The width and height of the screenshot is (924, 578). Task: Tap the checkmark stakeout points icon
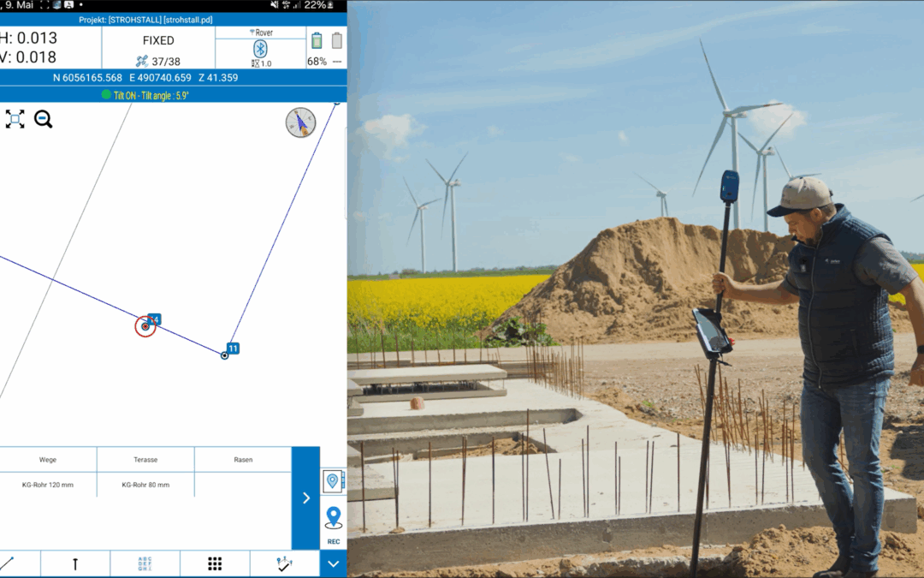point(285,563)
